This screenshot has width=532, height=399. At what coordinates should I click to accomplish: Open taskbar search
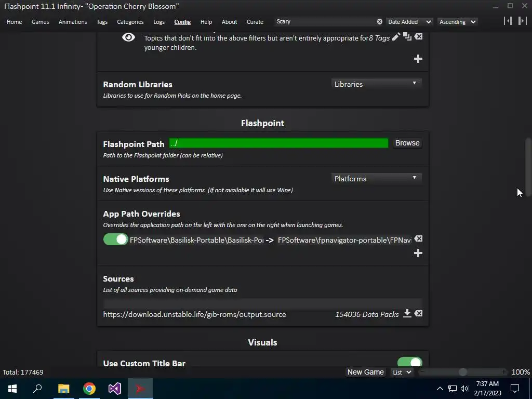coord(37,389)
